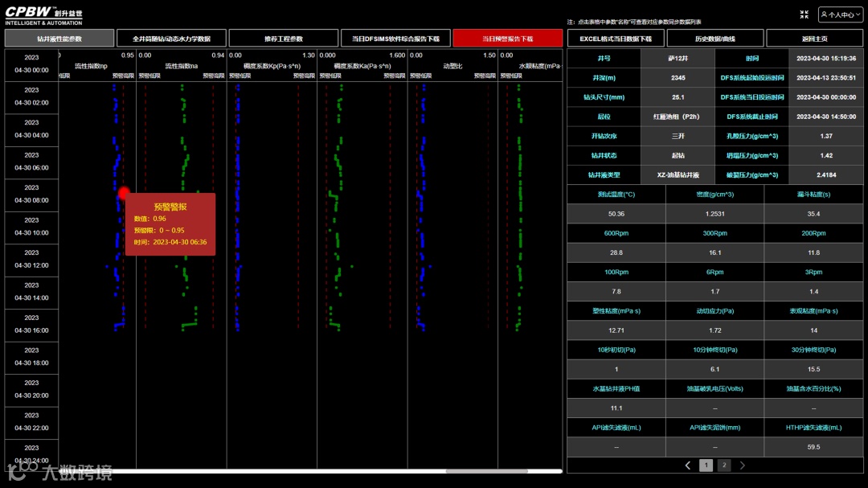This screenshot has width=868, height=488.
Task: Click 塑性粘度(mPa·s) parameter name
Action: tap(616, 311)
